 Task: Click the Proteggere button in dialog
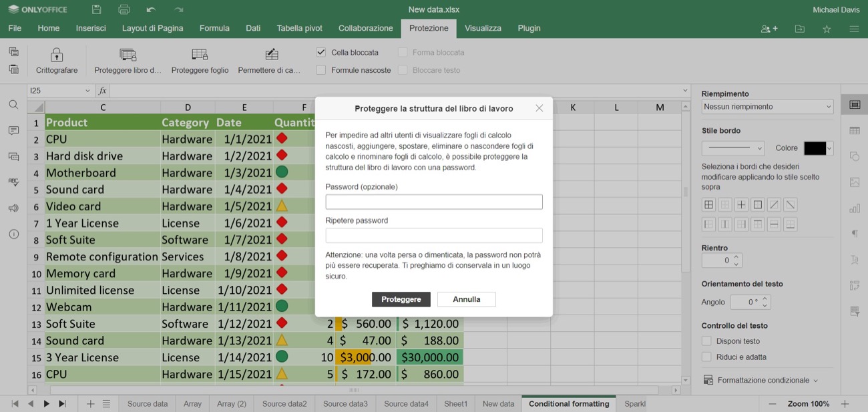point(401,299)
